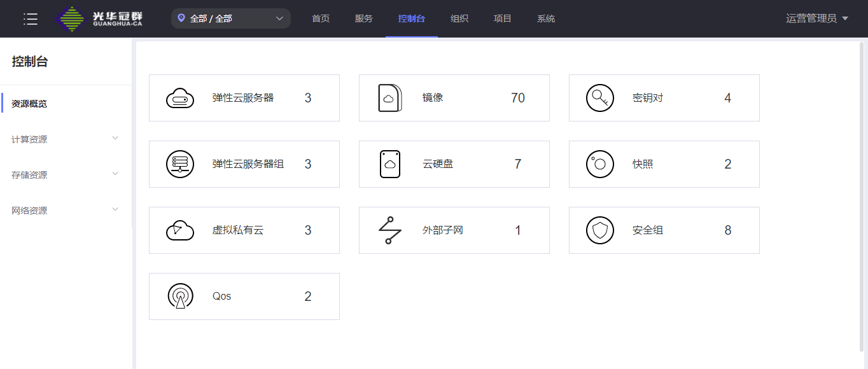Click the 镜像 image icon

pyautogui.click(x=390, y=98)
